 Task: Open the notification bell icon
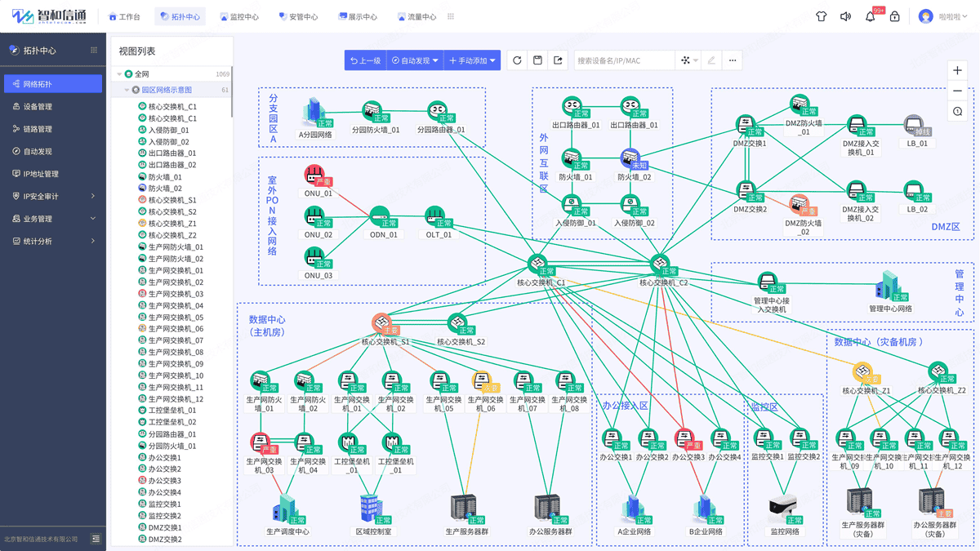click(870, 16)
